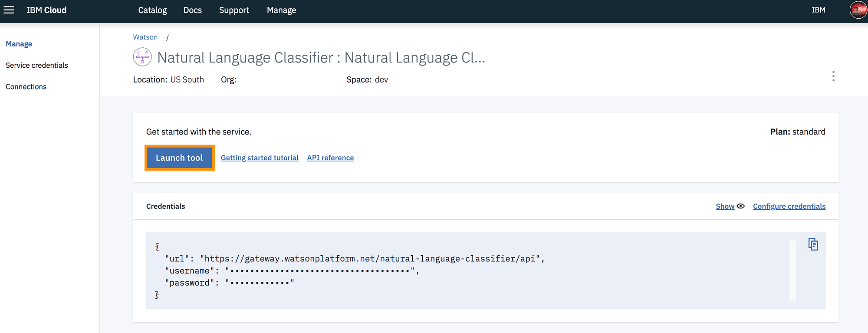Click the Plan: standard label
Viewport: 868px width, 333px height.
tap(798, 132)
